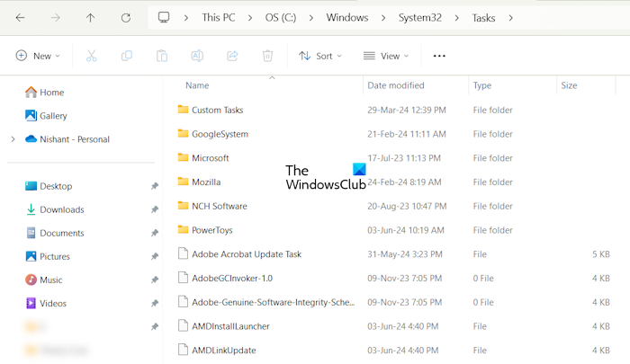The height and width of the screenshot is (364, 630).
Task: Select Adobe-Genuine-Software-Integrity-Sche... file
Action: coord(274,303)
